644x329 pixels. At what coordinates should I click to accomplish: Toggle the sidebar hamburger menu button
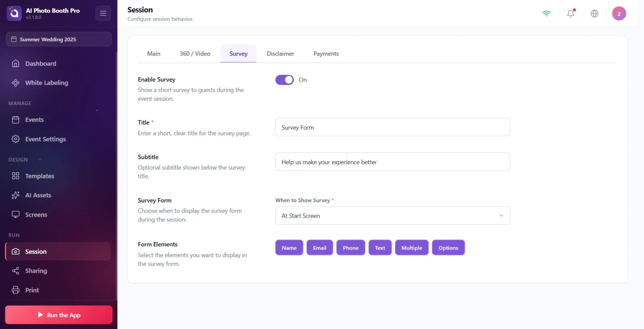[103, 13]
